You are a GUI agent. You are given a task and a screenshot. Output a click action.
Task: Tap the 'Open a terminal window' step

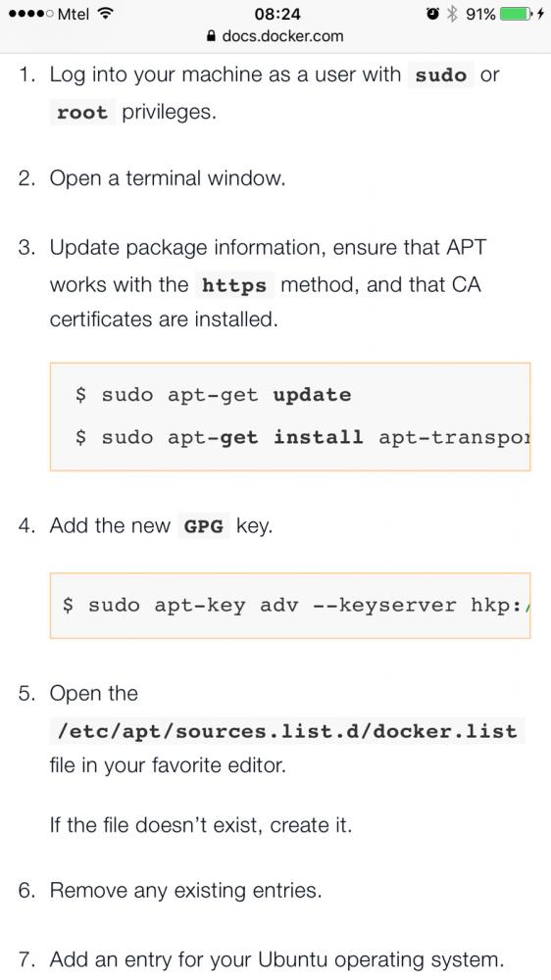168,178
